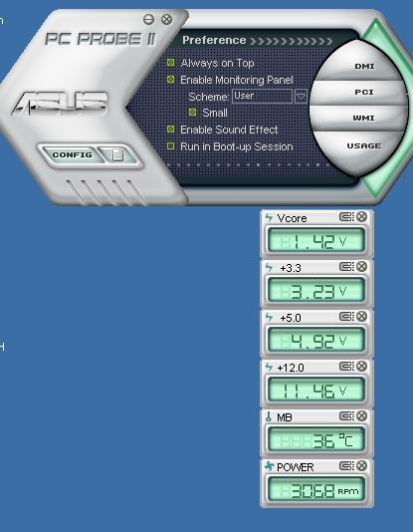Enable the Run in Boot-up Session checkbox
This screenshot has width=413, height=532.
click(171, 146)
